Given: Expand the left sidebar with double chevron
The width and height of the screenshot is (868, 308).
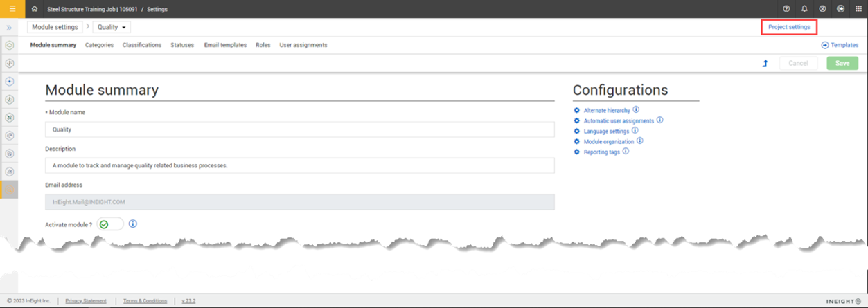Looking at the screenshot, I should pos(9,28).
